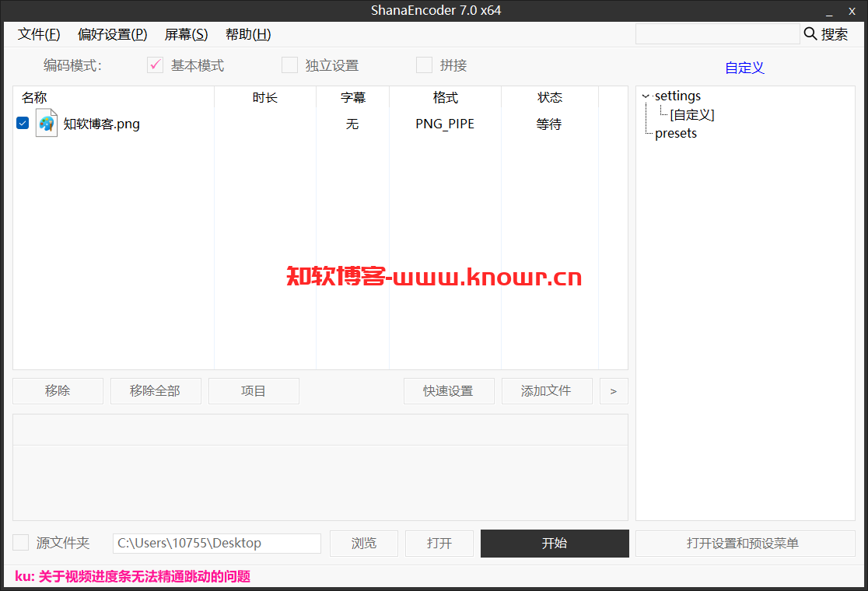Viewport: 868px width, 591px height.
Task: Open the 文件(F) menu
Action: coord(39,34)
